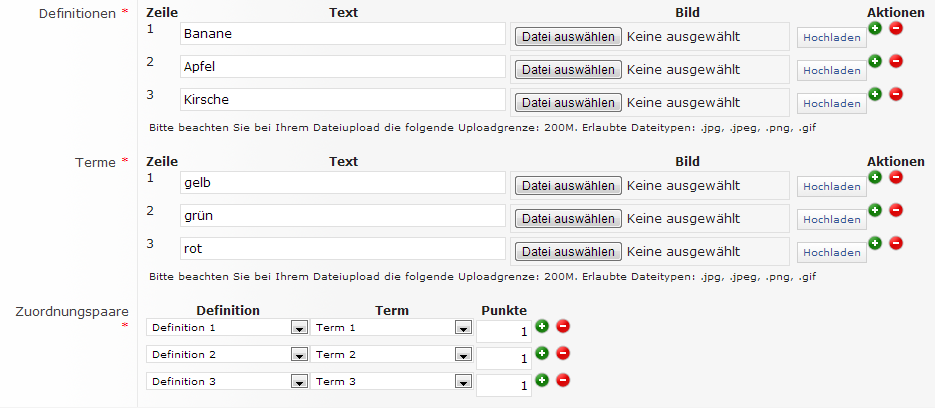This screenshot has height=408, width=935.
Task: Remove the Definition 2 assignment pair
Action: 562,353
